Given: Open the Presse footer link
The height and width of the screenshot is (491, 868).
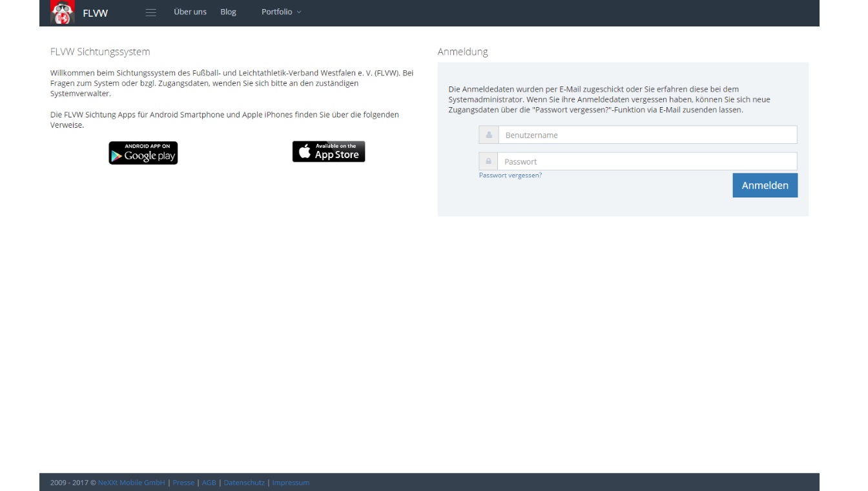Looking at the screenshot, I should (183, 483).
